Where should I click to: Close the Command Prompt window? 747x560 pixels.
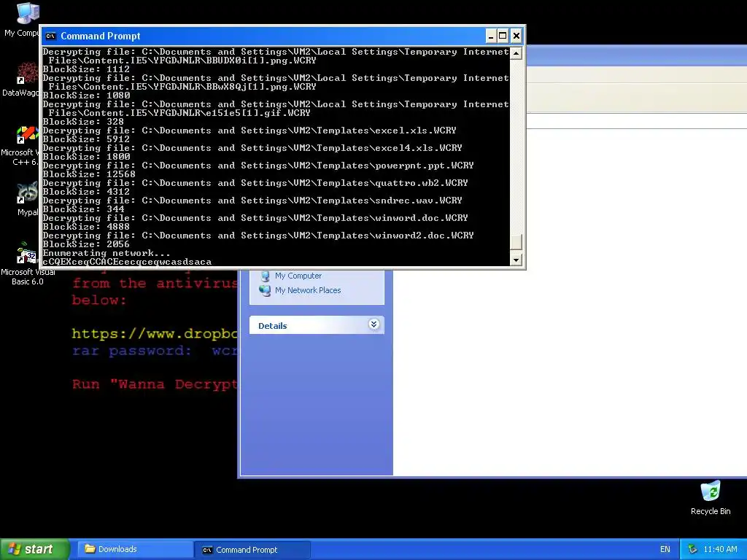tap(516, 36)
